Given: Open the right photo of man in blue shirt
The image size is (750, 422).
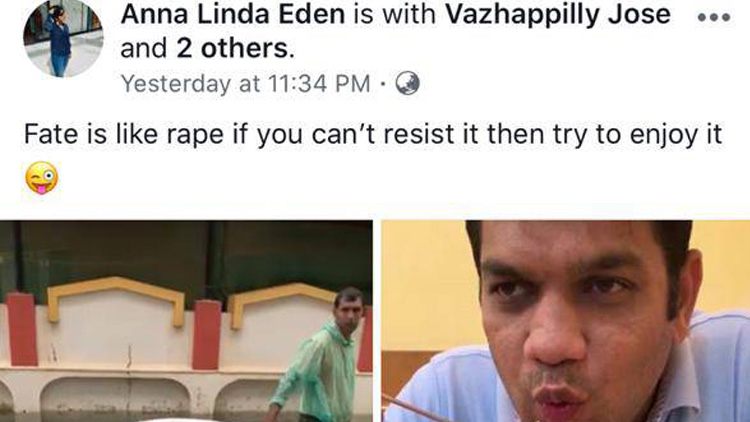Looking at the screenshot, I should [566, 321].
